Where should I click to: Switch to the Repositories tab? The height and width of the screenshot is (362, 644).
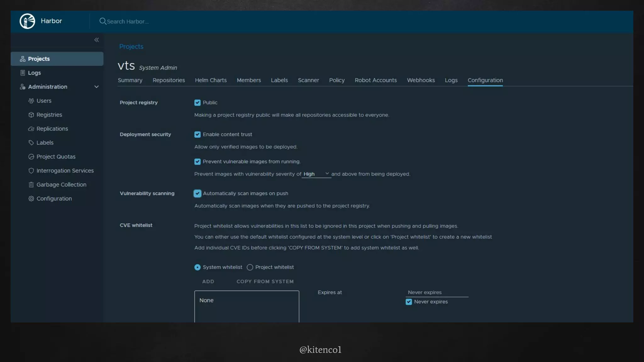click(169, 80)
